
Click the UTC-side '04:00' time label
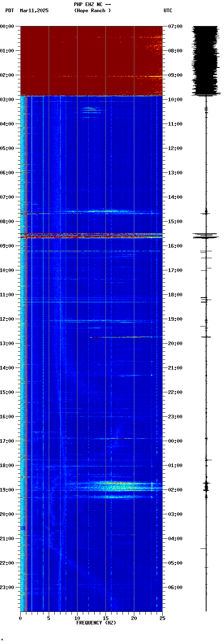175,539
